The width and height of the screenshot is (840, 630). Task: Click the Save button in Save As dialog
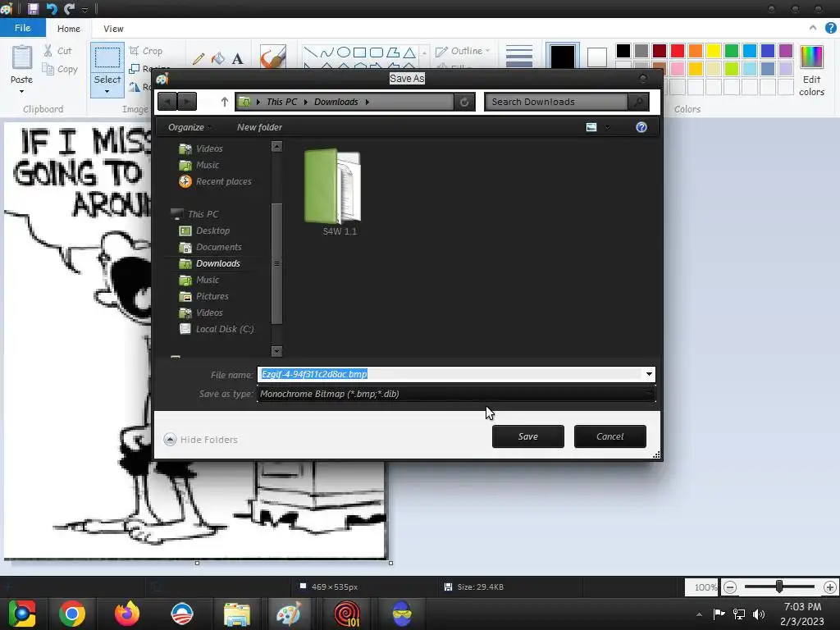point(527,436)
